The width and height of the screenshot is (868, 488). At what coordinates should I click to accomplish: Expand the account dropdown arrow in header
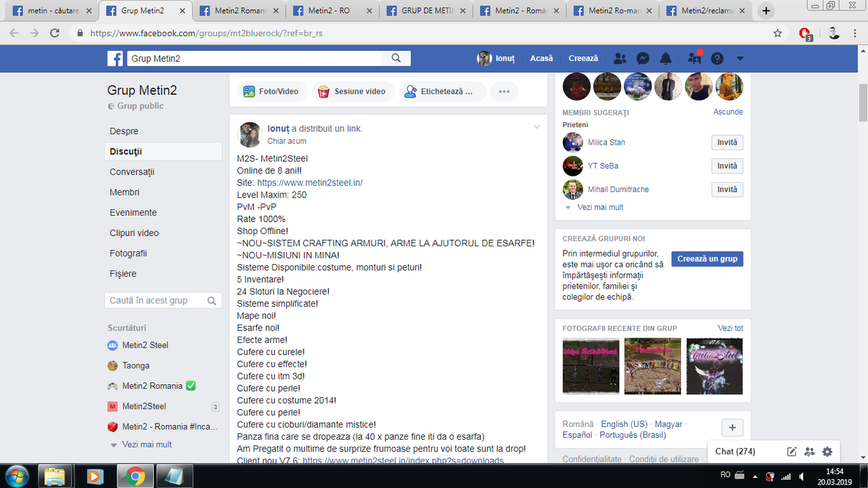[740, 59]
